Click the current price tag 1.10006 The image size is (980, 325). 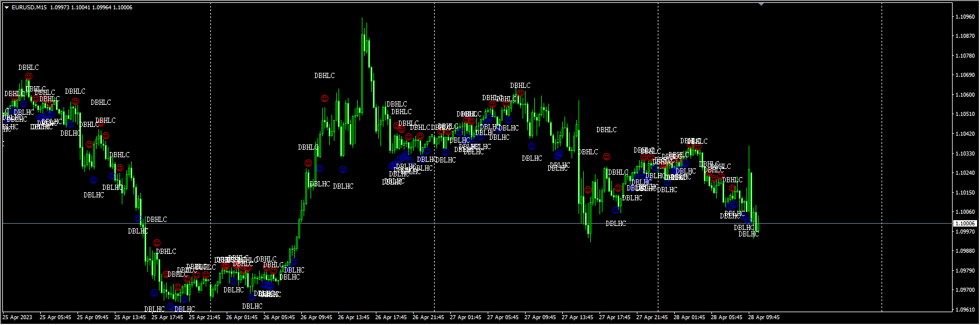point(965,224)
